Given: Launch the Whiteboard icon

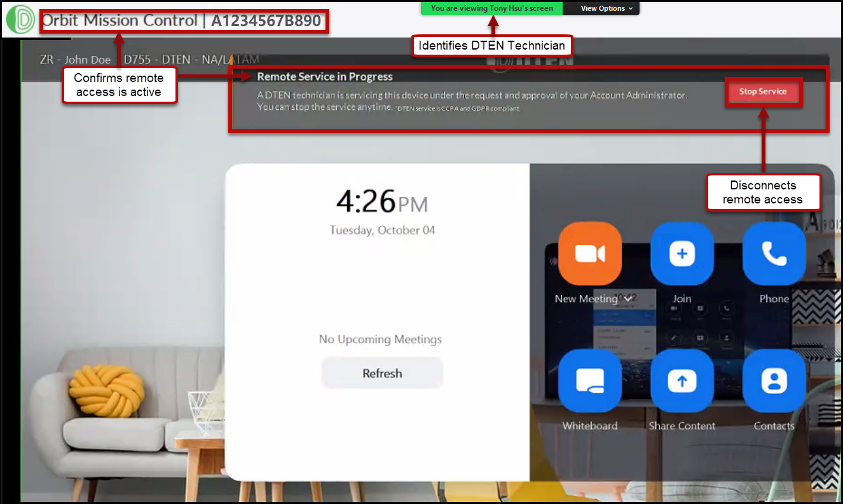Looking at the screenshot, I should pyautogui.click(x=590, y=381).
